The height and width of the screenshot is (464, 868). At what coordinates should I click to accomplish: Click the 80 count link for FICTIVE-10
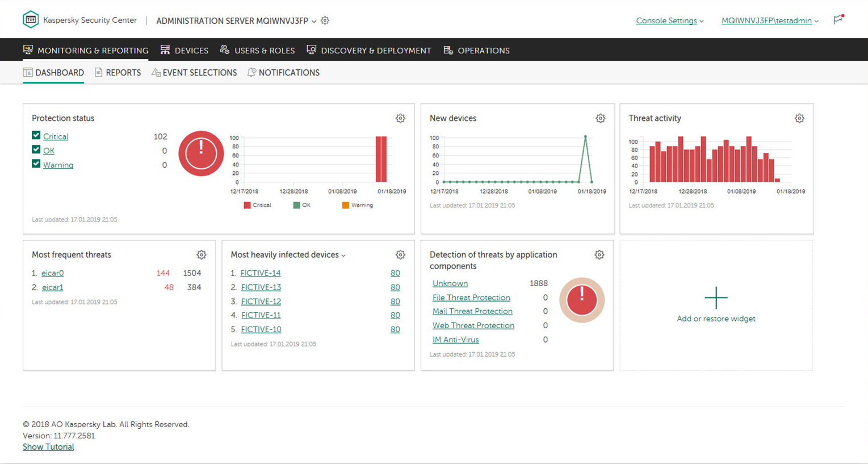point(395,329)
